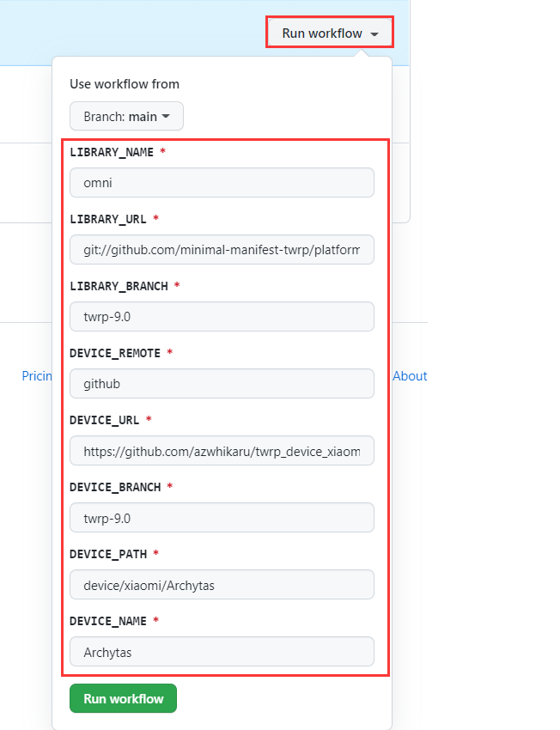Select the DEVICE_REMOTE field containing github
The image size is (560, 730).
[x=222, y=384]
